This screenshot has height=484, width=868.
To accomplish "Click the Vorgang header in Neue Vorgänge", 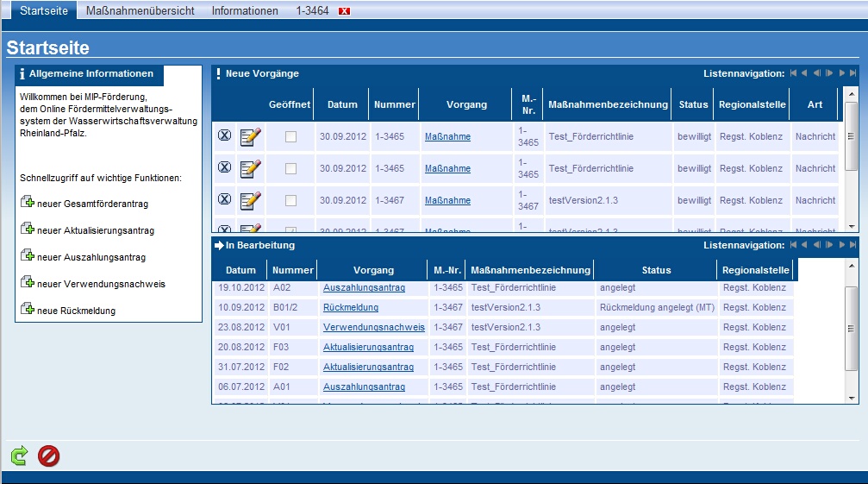I will point(466,104).
